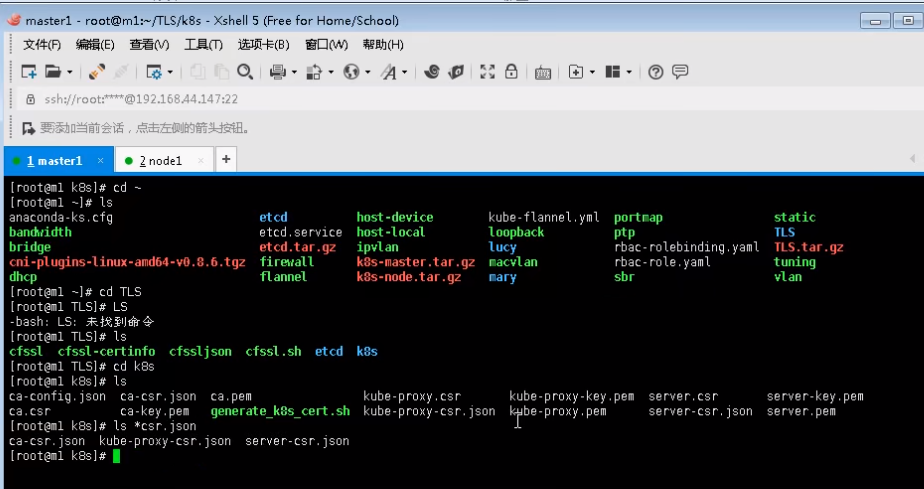The image size is (924, 489).
Task: Expand the Open Session dropdown arrow
Action: tap(70, 72)
